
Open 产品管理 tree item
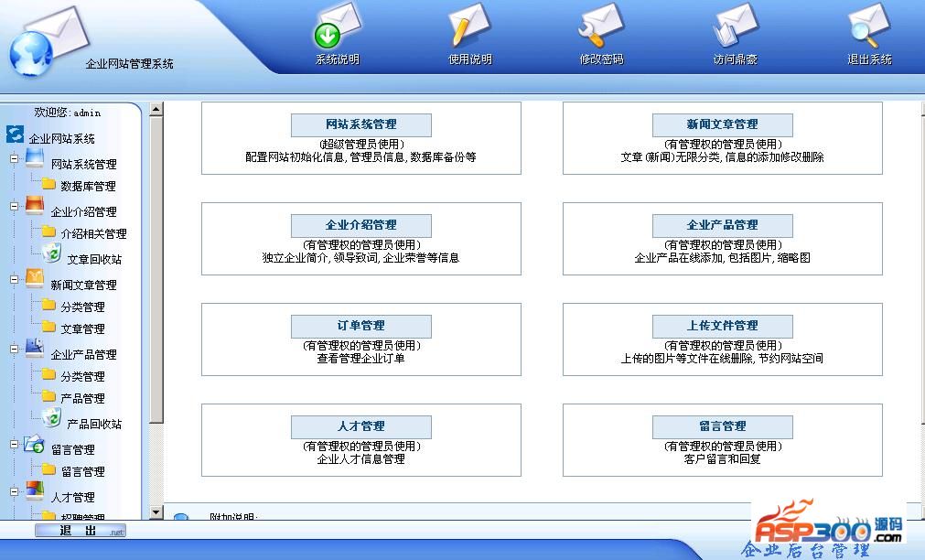point(82,398)
